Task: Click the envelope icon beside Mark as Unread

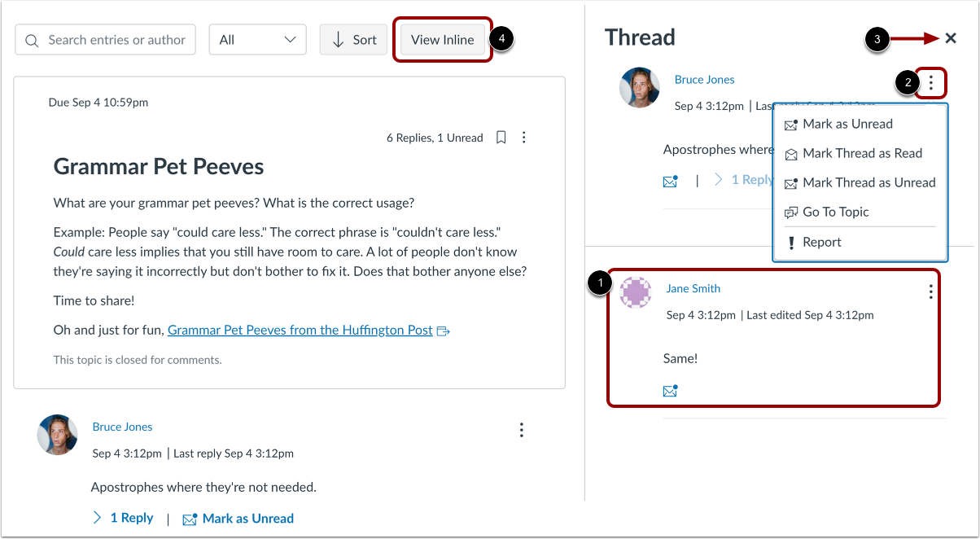Action: (x=190, y=518)
